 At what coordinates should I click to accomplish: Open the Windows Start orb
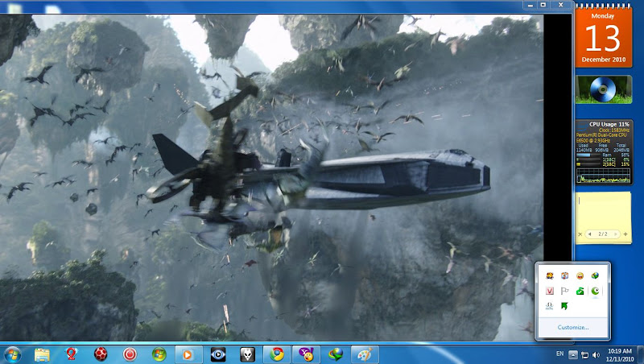pyautogui.click(x=12, y=354)
